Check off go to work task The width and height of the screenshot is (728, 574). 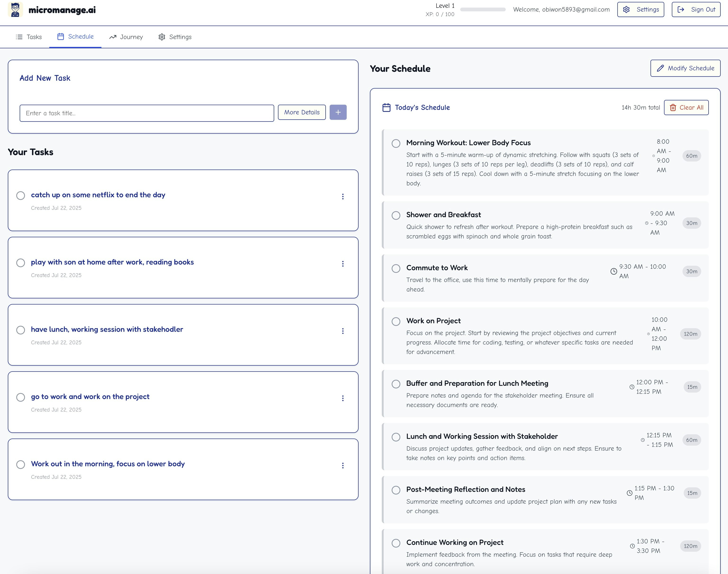(21, 397)
